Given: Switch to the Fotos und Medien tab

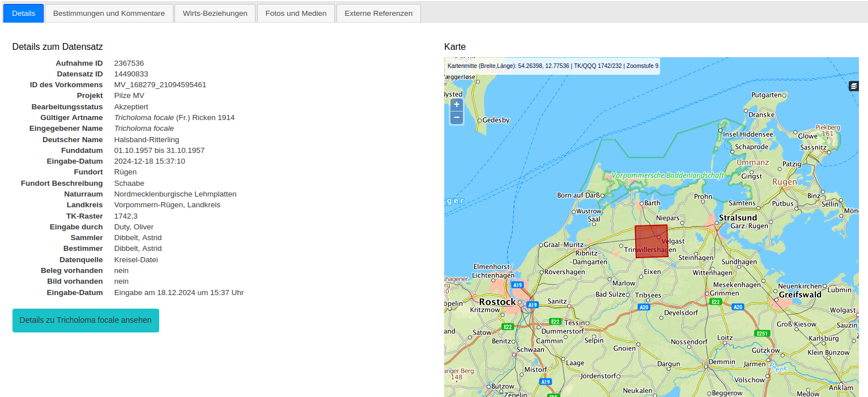Looking at the screenshot, I should coord(296,13).
